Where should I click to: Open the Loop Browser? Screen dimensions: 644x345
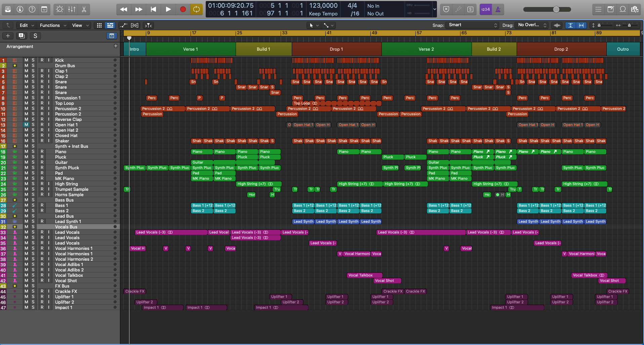[x=622, y=9]
